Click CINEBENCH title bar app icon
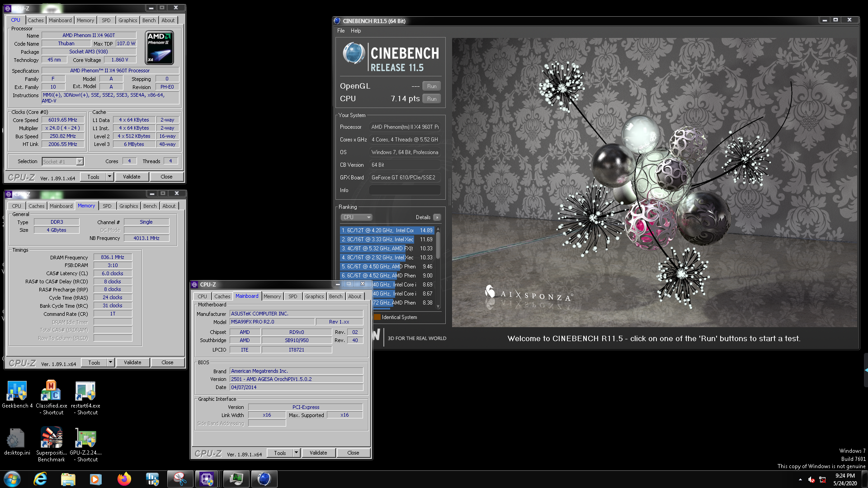Image resolution: width=868 pixels, height=488 pixels. [x=337, y=21]
